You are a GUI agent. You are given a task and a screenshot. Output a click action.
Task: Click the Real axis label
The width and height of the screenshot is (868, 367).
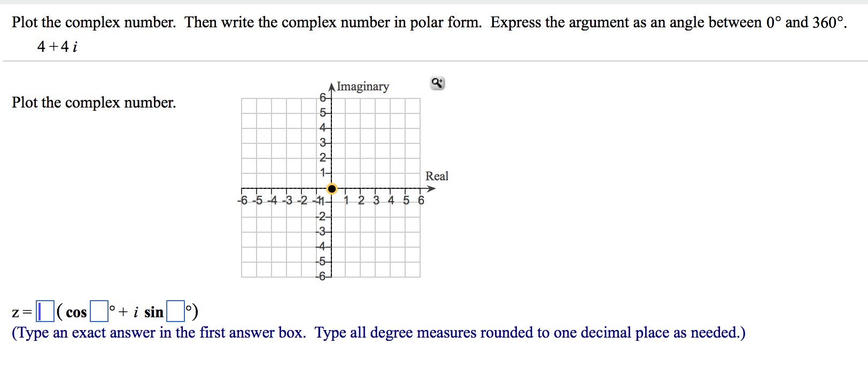click(x=437, y=176)
